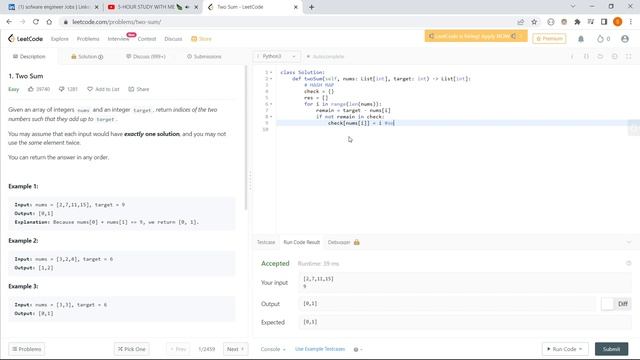Image resolution: width=640 pixels, height=360 pixels.
Task: Open the help question mark dropdown
Action: click(358, 349)
